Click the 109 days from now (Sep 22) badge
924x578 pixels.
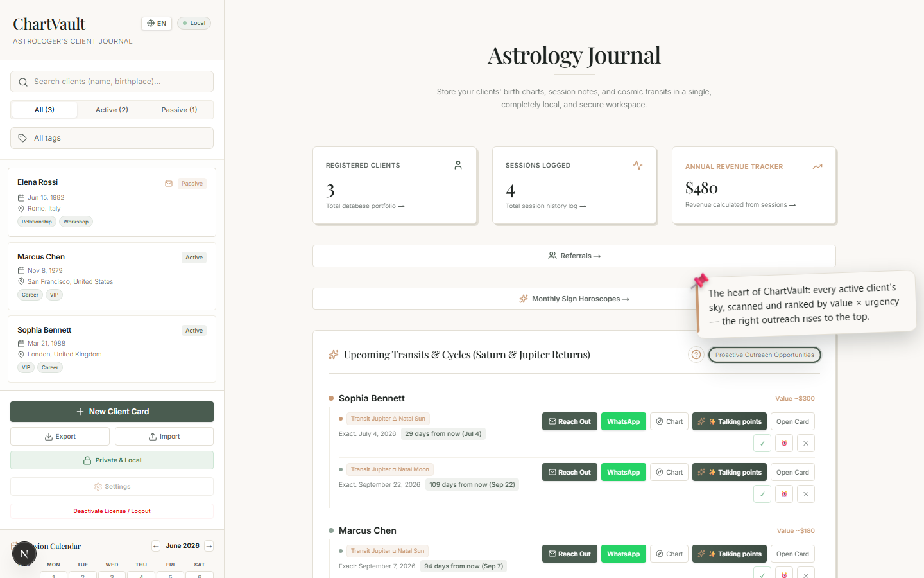click(x=472, y=485)
